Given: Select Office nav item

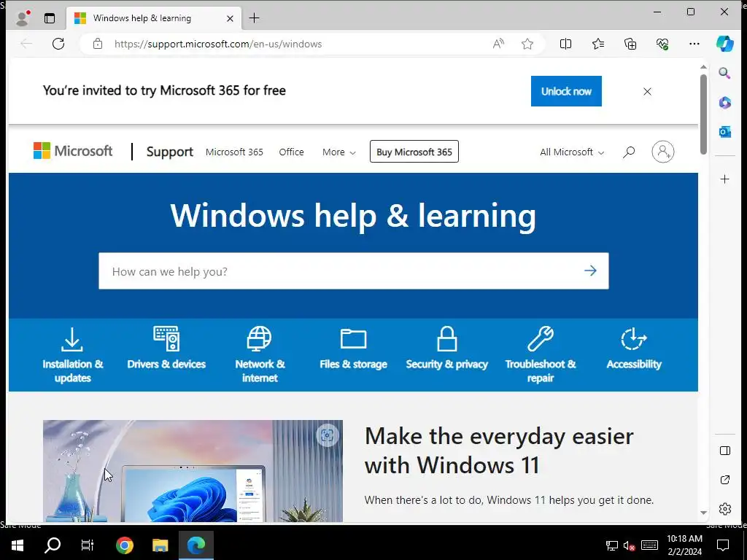Looking at the screenshot, I should pyautogui.click(x=291, y=152).
